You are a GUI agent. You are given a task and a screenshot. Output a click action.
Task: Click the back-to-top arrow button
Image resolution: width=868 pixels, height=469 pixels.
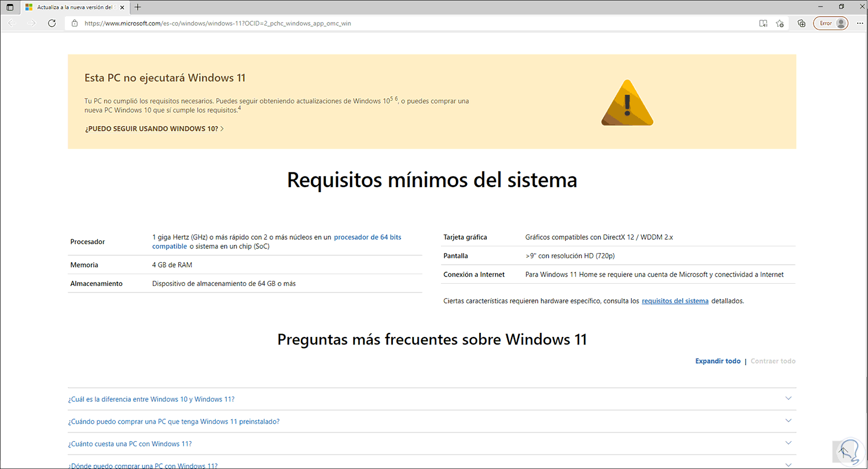842,452
